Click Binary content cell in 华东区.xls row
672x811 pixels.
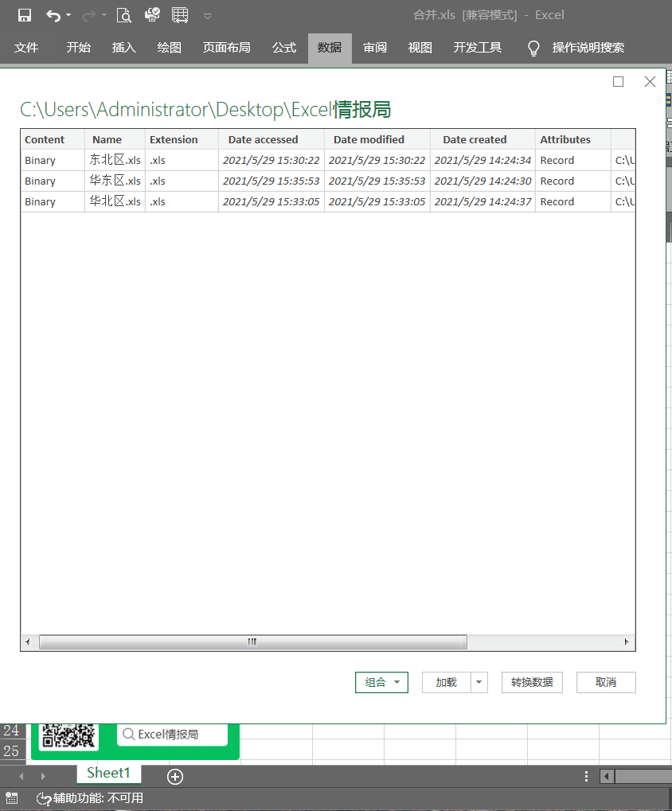[x=53, y=181]
